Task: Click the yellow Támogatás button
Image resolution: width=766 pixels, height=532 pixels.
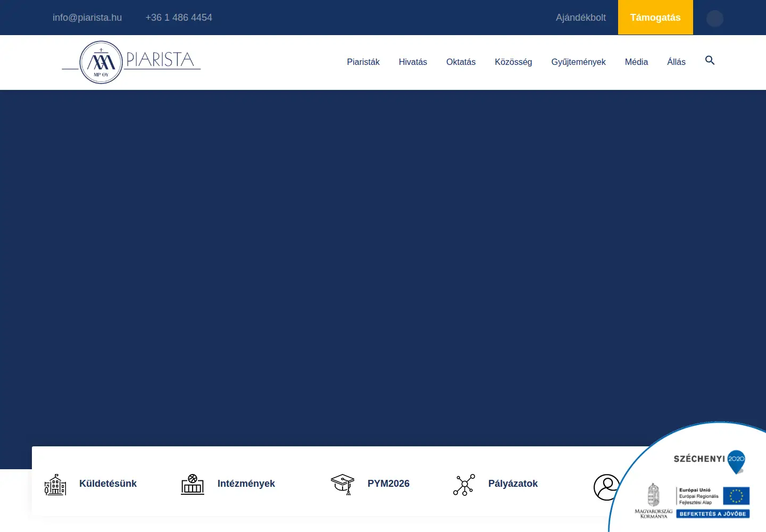Action: click(655, 18)
